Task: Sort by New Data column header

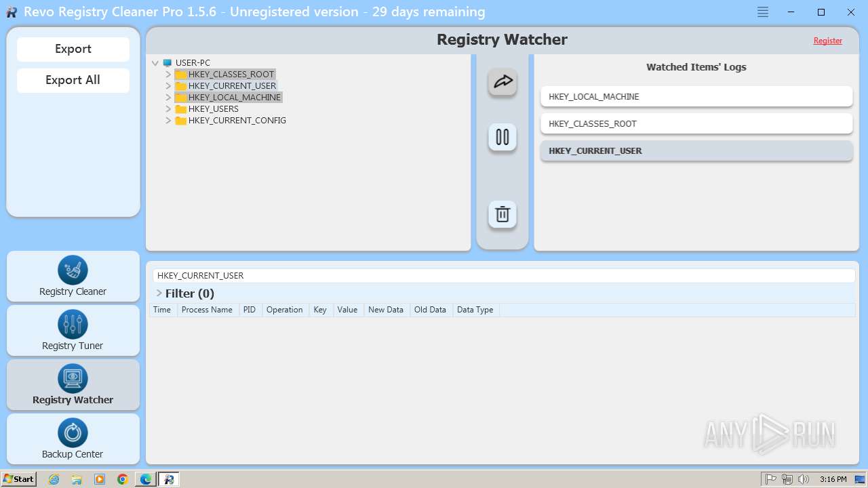Action: click(x=386, y=310)
